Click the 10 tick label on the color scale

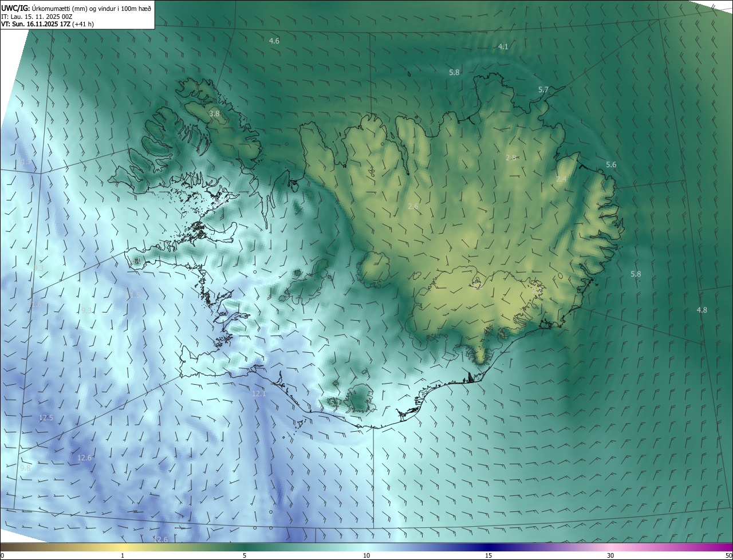coord(366,555)
